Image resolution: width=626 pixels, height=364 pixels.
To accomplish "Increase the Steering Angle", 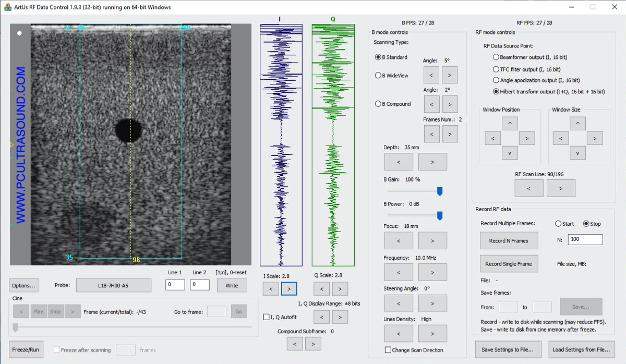I will click(432, 304).
